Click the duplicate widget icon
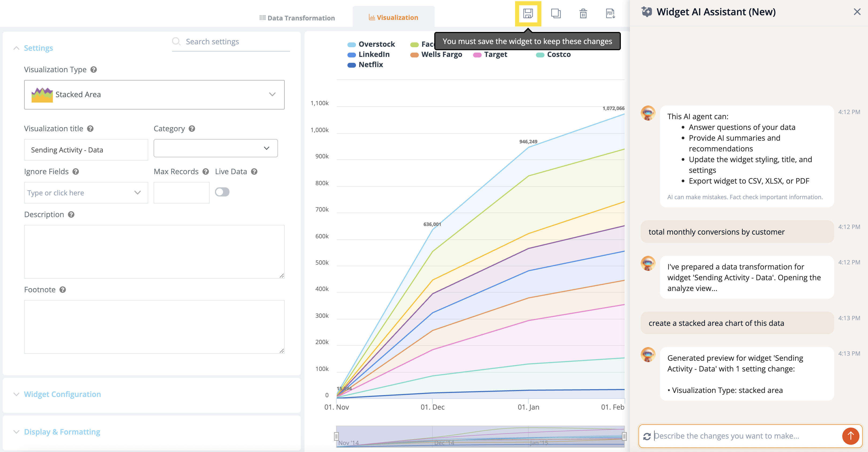This screenshot has height=452, width=868. [556, 13]
